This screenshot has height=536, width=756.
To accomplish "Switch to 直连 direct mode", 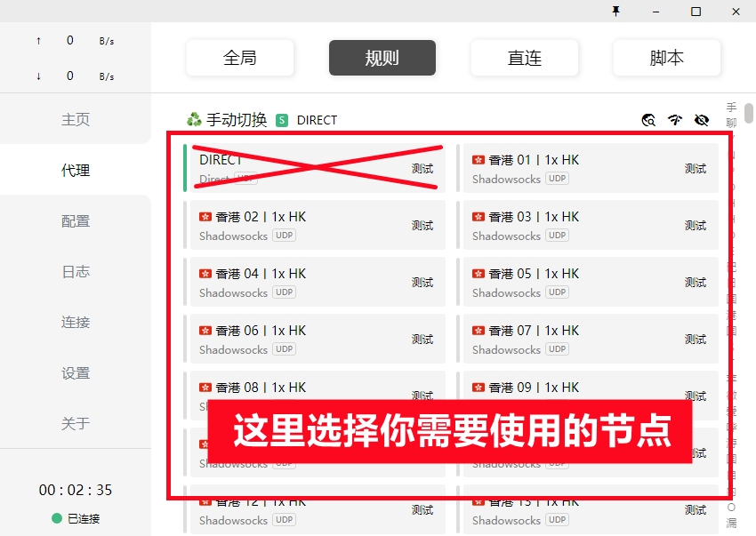I will tap(525, 58).
